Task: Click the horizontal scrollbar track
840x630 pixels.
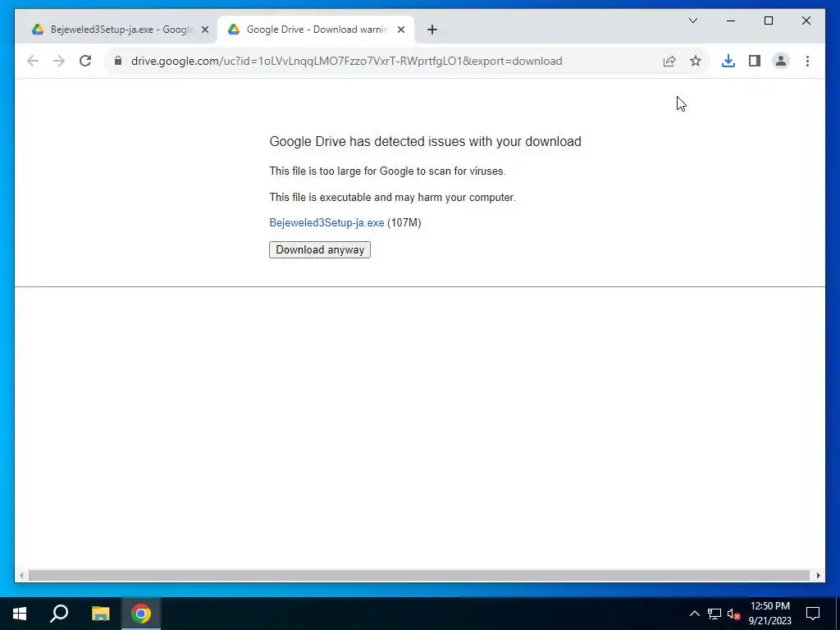Action: 419,575
